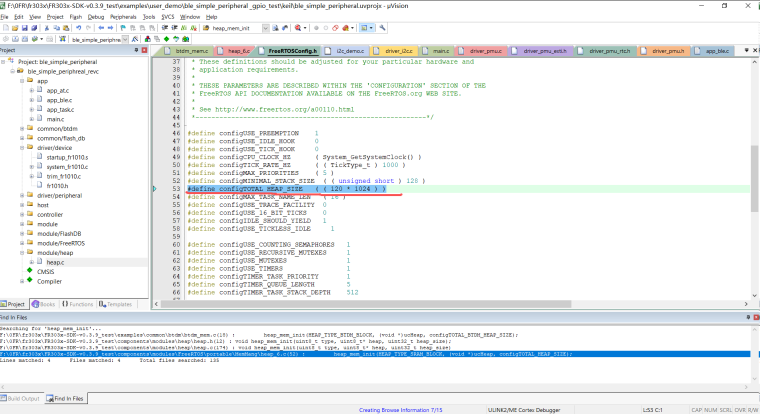This screenshot has height=414, width=760.
Task: Select the highlighted heap_6.c search result
Action: 200,354
